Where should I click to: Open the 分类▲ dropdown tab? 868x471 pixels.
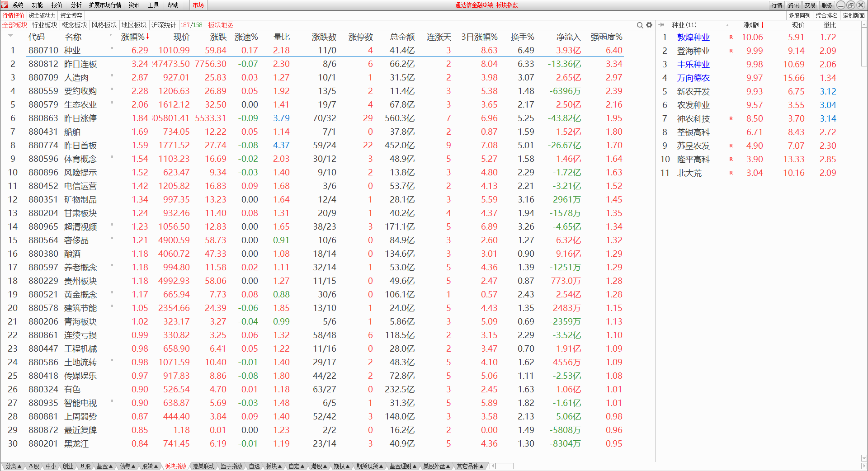click(14, 466)
